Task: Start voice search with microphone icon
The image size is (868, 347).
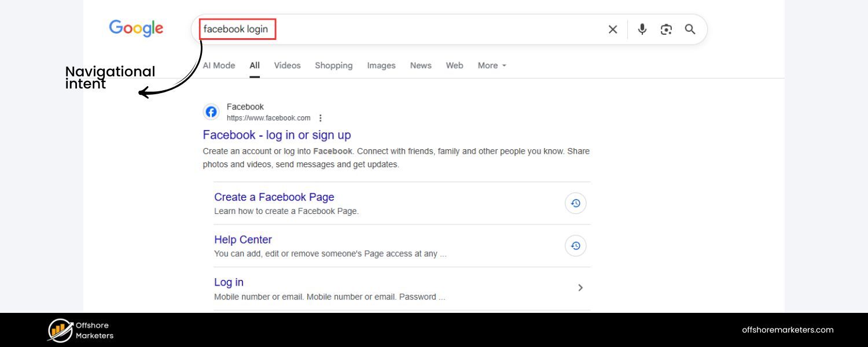Action: coord(642,29)
